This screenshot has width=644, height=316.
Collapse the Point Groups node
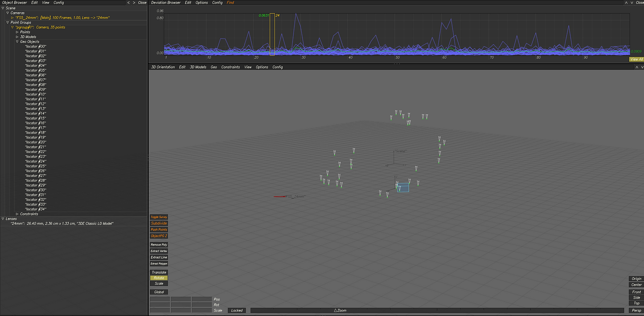(8, 22)
